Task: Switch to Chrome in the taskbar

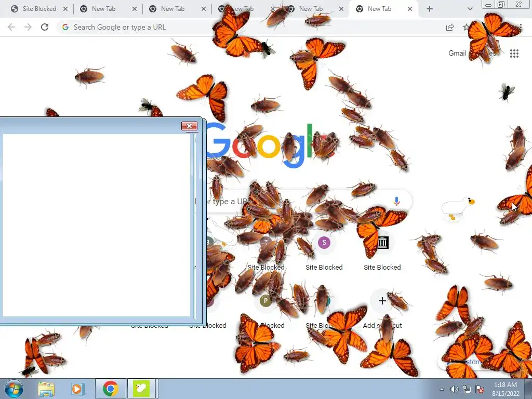Action: tap(110, 389)
